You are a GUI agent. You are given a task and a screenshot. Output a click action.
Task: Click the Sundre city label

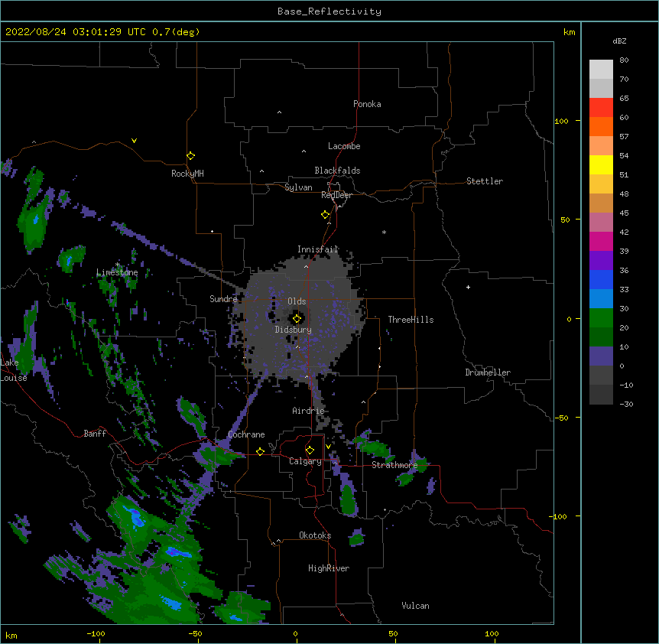(x=223, y=299)
